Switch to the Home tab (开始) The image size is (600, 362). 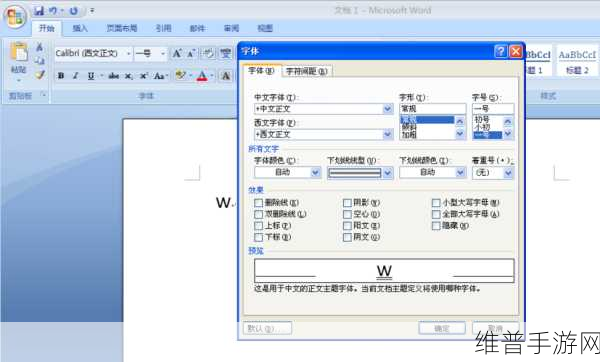[47, 28]
